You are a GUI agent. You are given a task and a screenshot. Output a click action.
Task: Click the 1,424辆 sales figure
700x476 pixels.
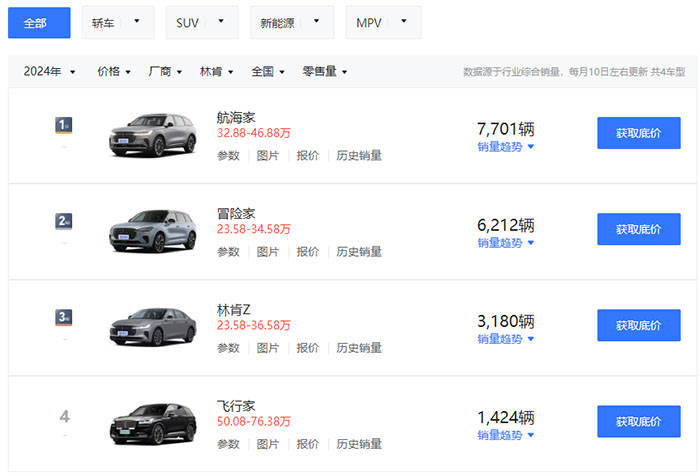click(506, 418)
